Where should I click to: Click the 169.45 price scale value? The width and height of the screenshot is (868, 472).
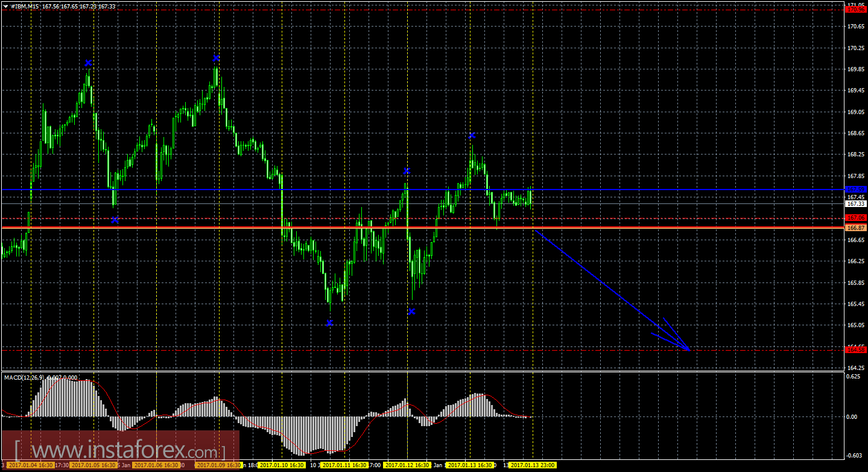(x=856, y=91)
